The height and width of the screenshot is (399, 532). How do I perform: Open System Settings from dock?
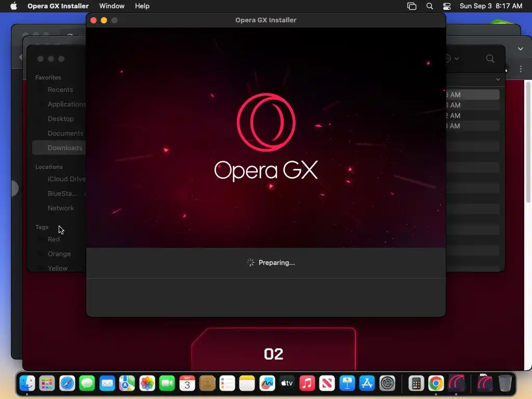click(x=387, y=384)
